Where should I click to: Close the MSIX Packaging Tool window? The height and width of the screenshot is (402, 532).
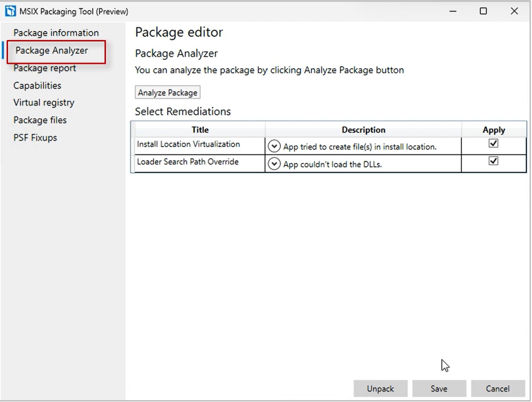[x=515, y=11]
